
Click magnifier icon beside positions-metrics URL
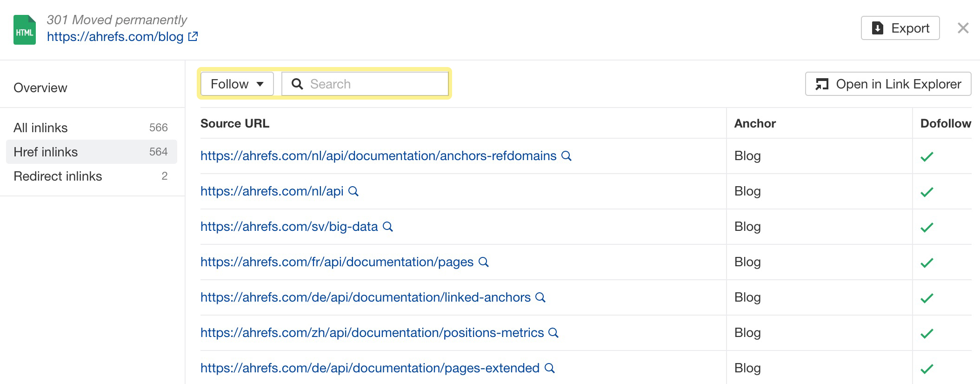click(x=553, y=333)
